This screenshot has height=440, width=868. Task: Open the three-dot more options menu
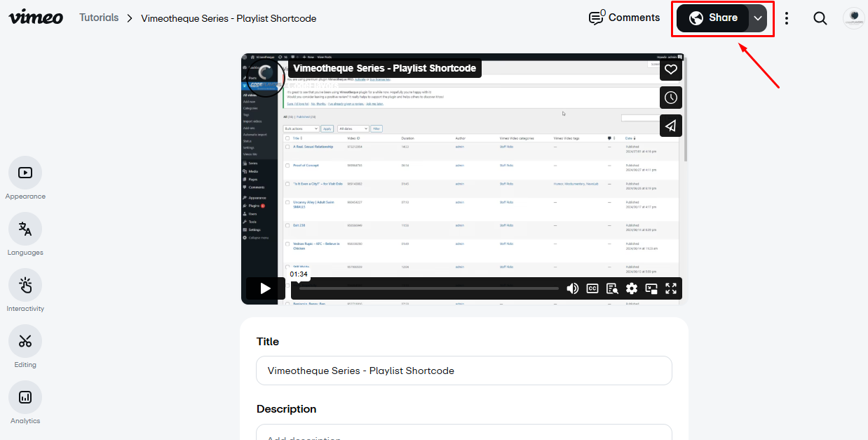(787, 18)
